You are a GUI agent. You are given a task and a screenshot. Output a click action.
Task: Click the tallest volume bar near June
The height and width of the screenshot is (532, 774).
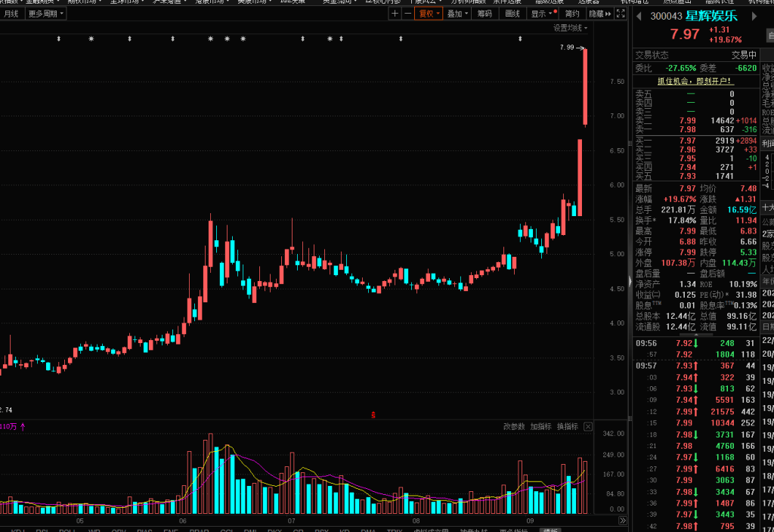tap(211, 474)
